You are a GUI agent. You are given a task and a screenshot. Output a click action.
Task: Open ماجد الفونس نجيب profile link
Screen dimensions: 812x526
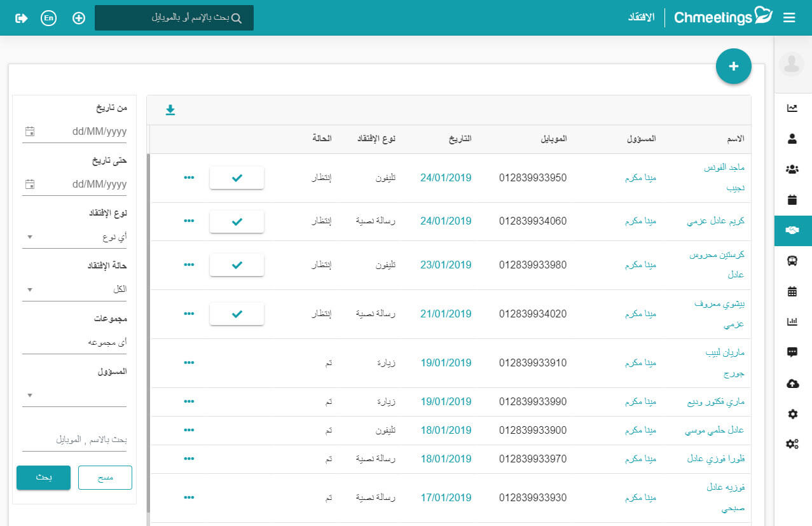coord(724,177)
